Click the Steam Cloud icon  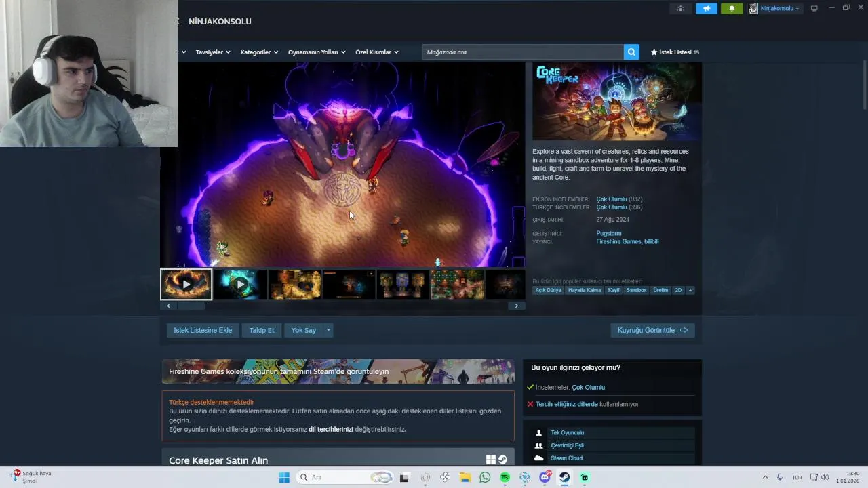pyautogui.click(x=539, y=458)
